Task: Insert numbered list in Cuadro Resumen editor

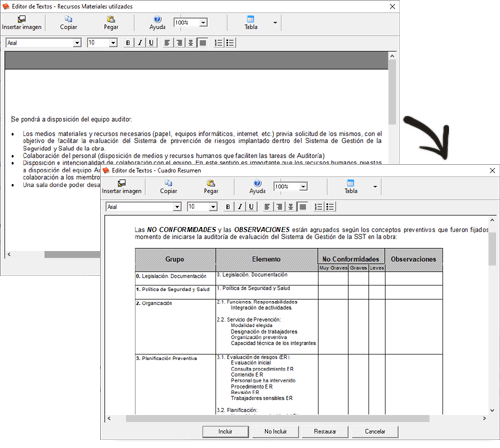Action: coord(319,207)
